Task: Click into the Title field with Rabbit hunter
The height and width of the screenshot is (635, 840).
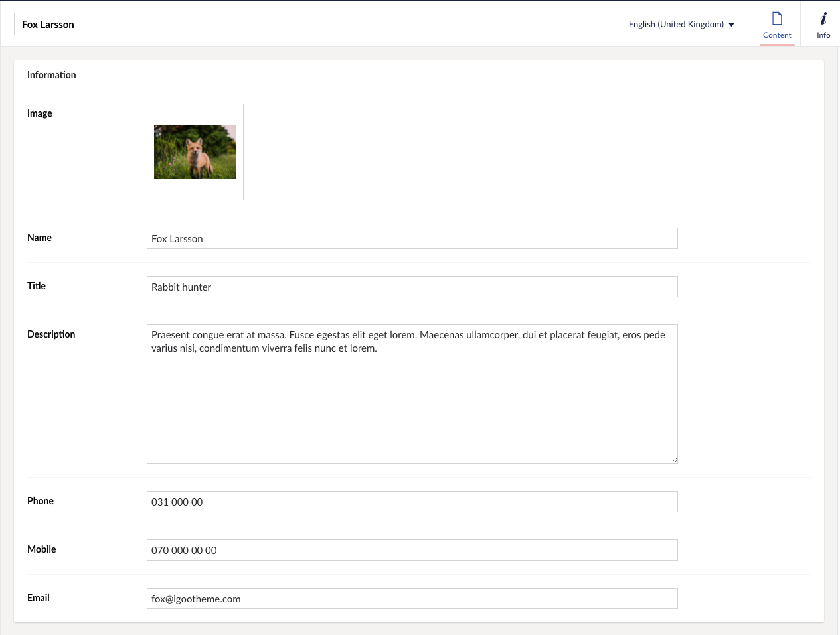Action: click(x=412, y=287)
